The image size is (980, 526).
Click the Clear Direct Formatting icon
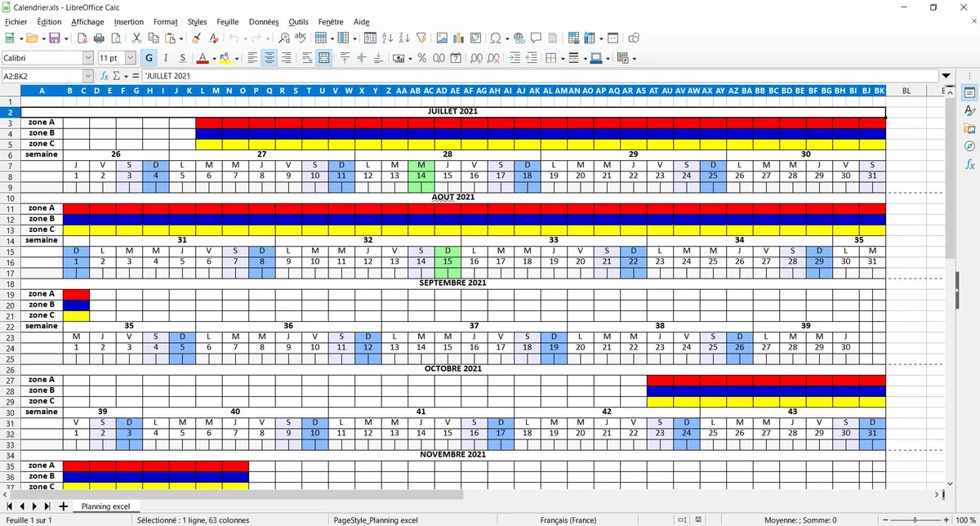point(213,38)
